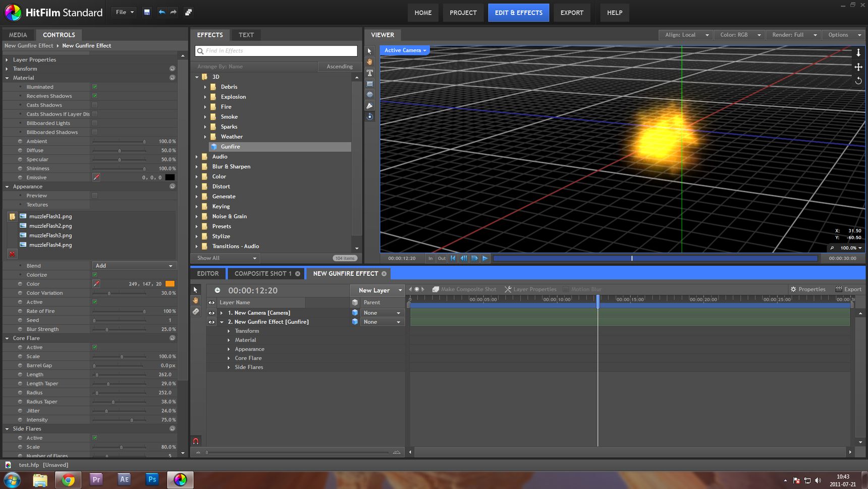Select the arrow tool in viewer toolbar
868x489 pixels.
(369, 51)
